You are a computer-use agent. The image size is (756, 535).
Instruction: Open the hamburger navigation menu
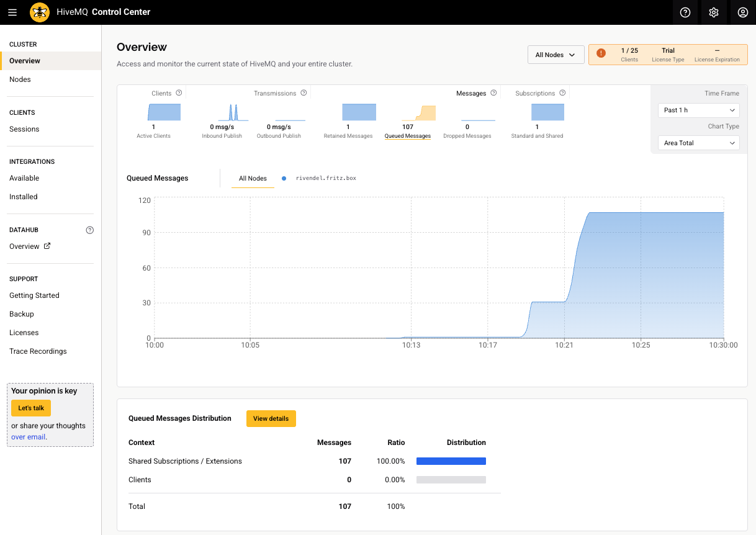click(x=12, y=12)
